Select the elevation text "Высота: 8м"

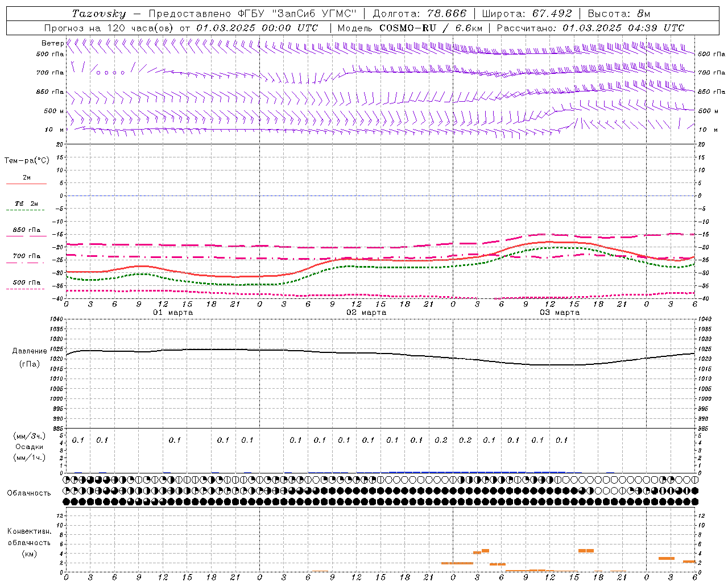pos(619,14)
